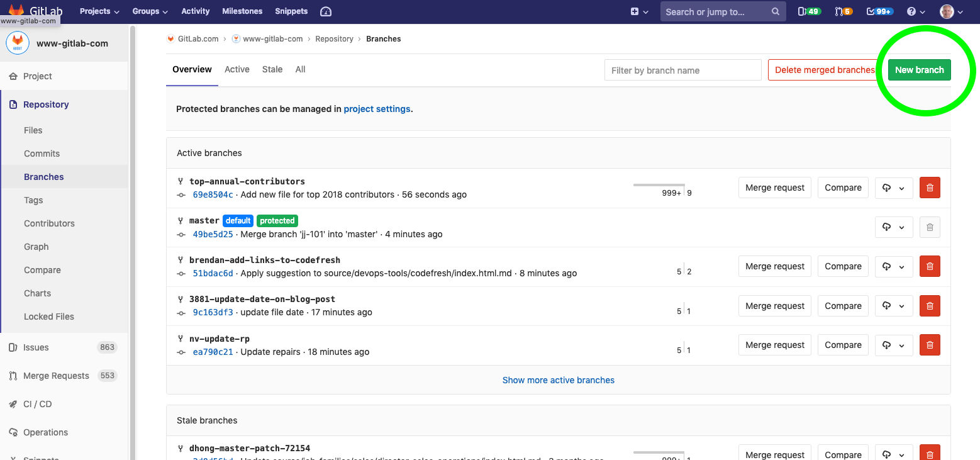Screen dimensions: 980x460
Task: Open the help question mark menu
Action: tap(916, 11)
